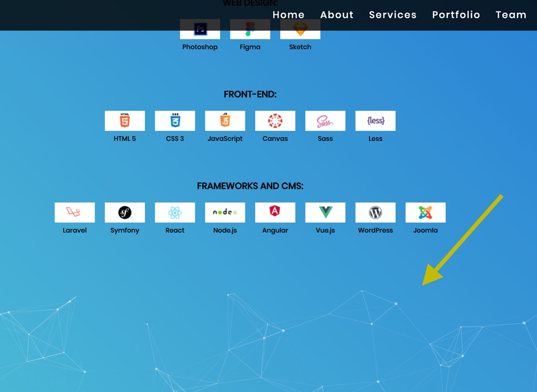
Task: Click the Joomla logo icon
Action: [426, 213]
